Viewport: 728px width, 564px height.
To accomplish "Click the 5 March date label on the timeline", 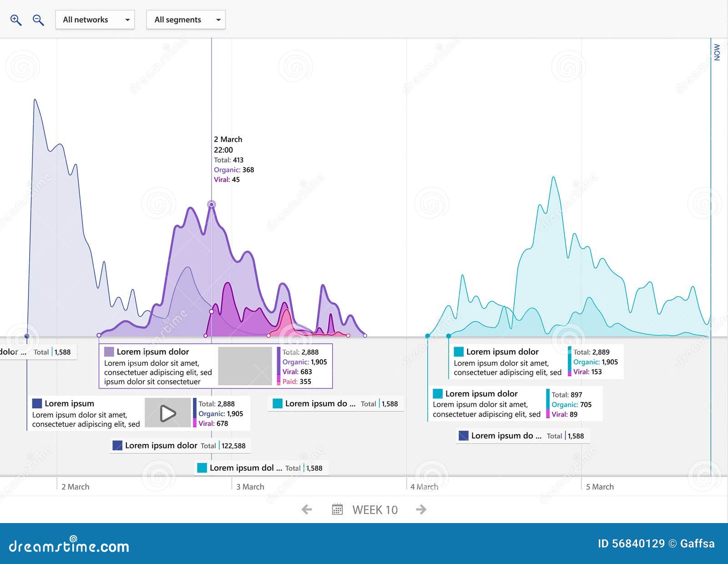I will click(600, 487).
